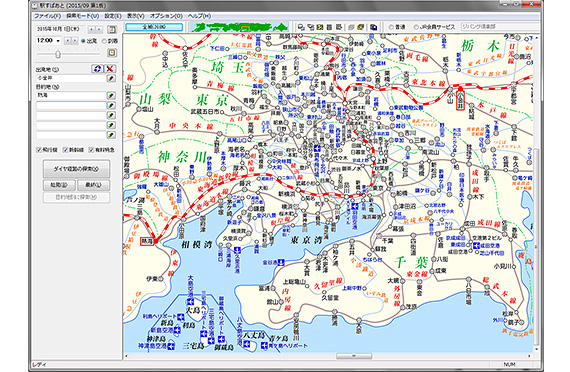The width and height of the screenshot is (570, 372).
Task: Click the airplane icon near 調布 on the map
Action: (317, 148)
